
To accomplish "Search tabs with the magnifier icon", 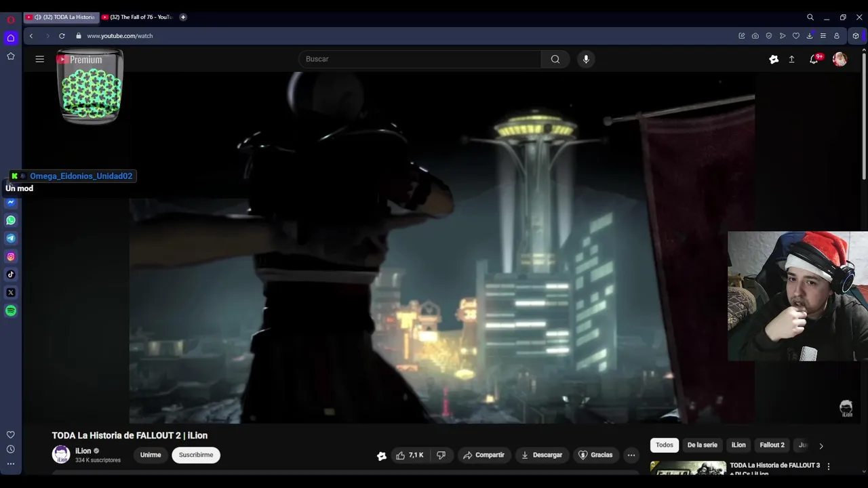I will click(810, 17).
